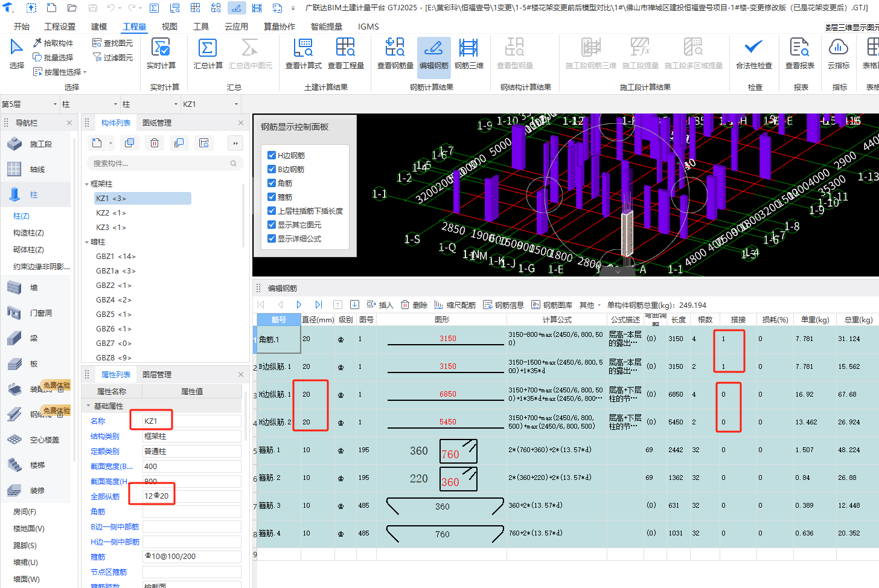The height and width of the screenshot is (588, 879).
Task: Click 缩尺配筋 button
Action: point(455,305)
